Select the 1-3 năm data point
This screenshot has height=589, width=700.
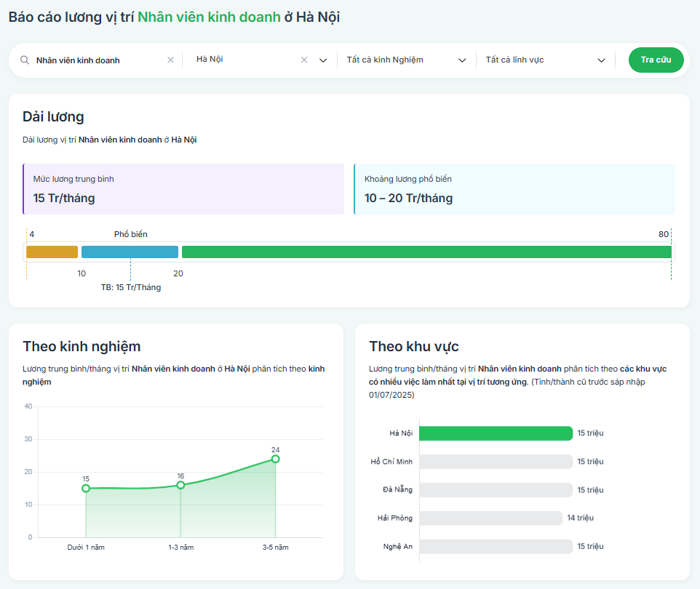180,485
